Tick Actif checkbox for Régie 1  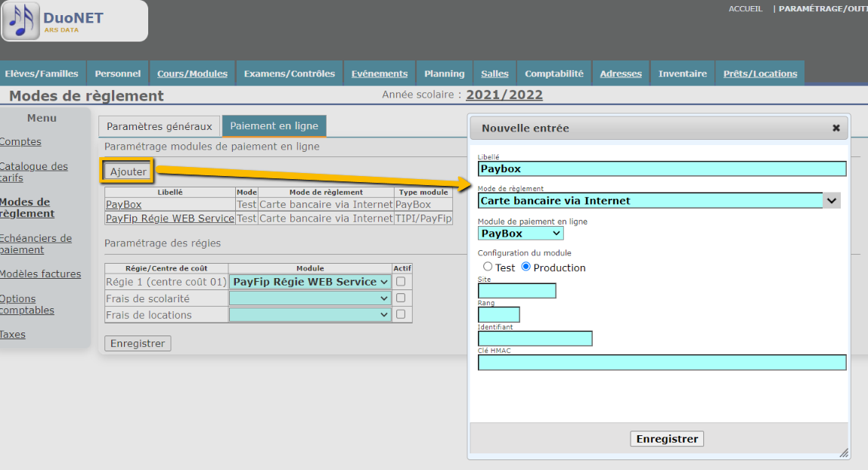(401, 281)
